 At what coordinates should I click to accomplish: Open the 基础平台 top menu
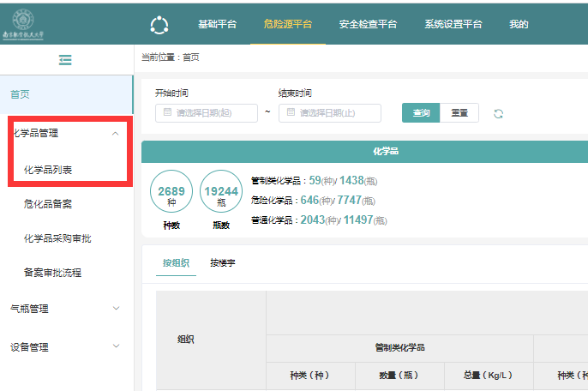217,24
